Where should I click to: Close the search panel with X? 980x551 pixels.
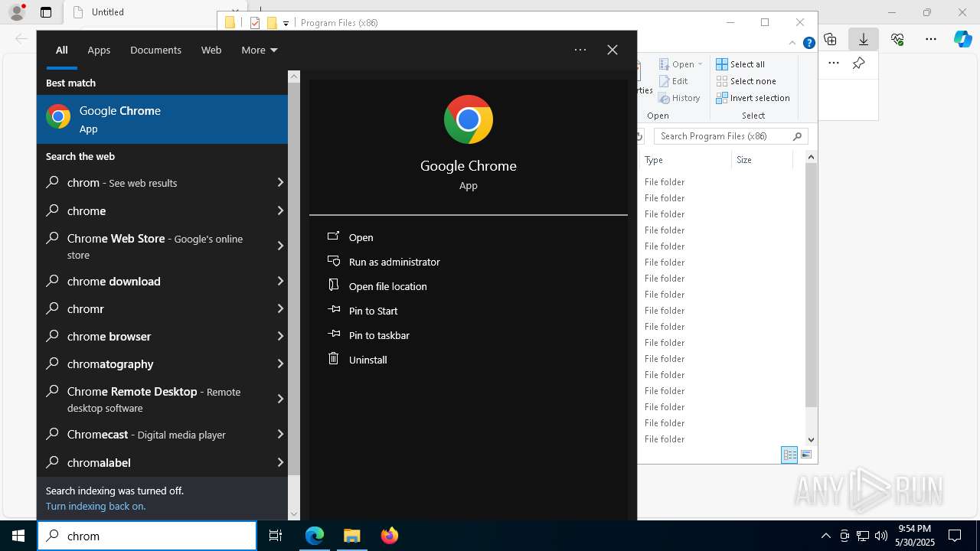[612, 50]
